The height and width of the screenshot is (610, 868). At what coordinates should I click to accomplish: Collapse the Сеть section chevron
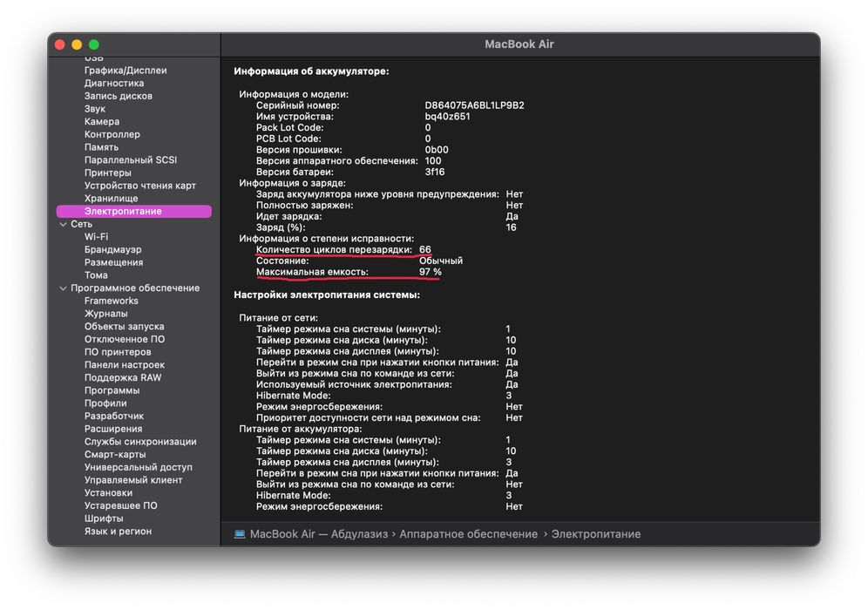click(63, 224)
